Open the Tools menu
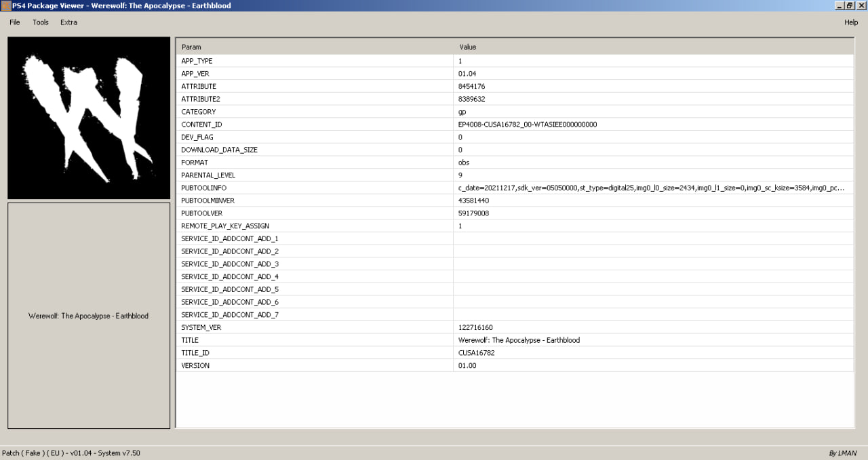868x460 pixels. pos(41,22)
